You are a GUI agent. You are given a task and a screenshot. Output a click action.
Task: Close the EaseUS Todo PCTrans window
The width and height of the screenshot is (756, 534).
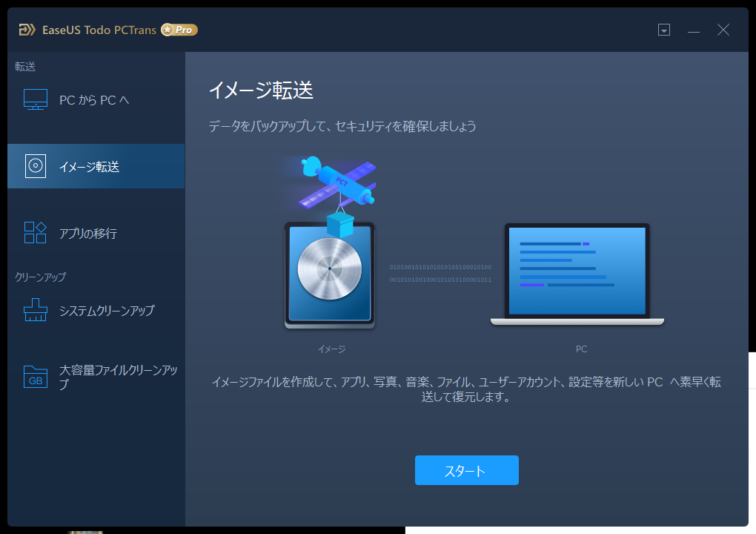tap(723, 30)
